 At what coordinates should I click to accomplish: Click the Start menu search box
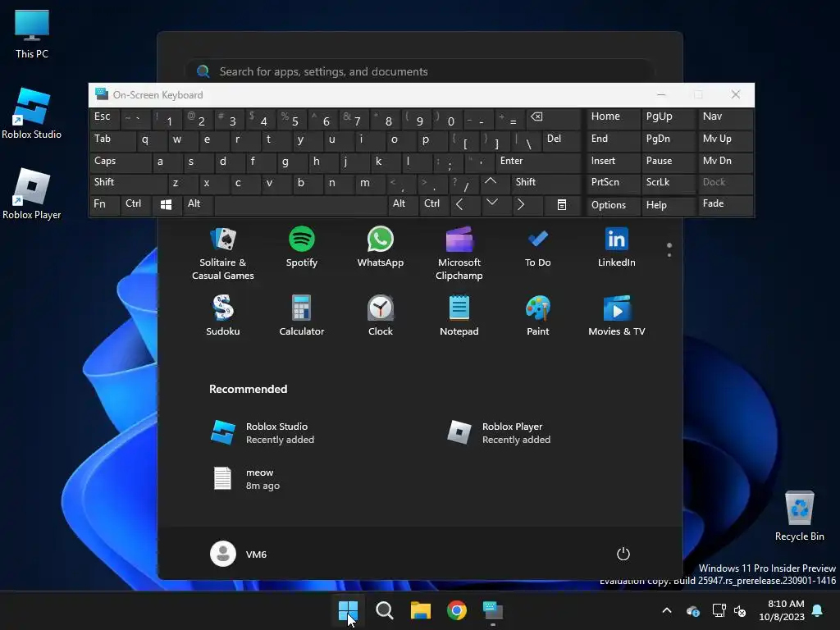tap(420, 72)
